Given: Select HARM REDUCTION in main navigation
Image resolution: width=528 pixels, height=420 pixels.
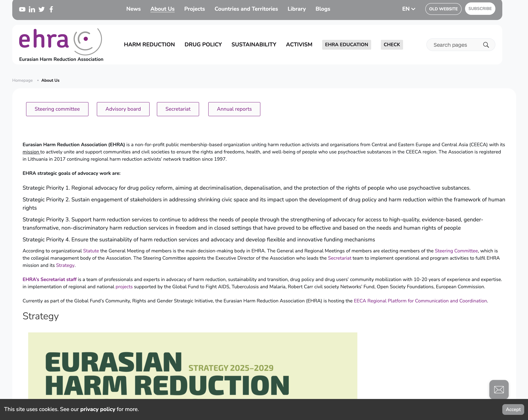Looking at the screenshot, I should (x=149, y=44).
